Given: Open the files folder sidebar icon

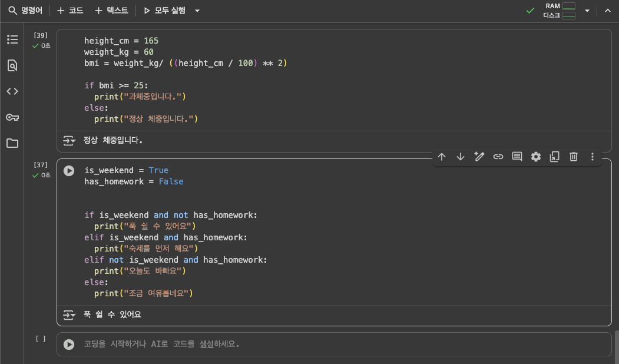Looking at the screenshot, I should click(12, 143).
